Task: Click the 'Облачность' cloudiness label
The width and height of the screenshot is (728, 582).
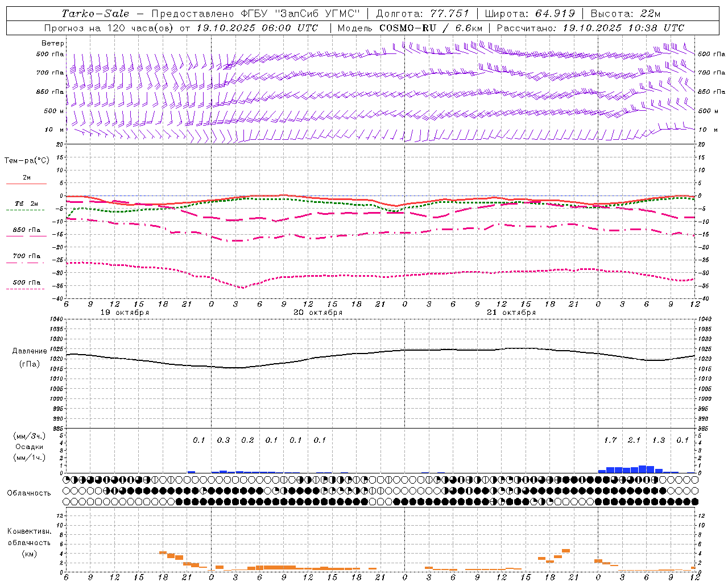Action: [x=29, y=493]
